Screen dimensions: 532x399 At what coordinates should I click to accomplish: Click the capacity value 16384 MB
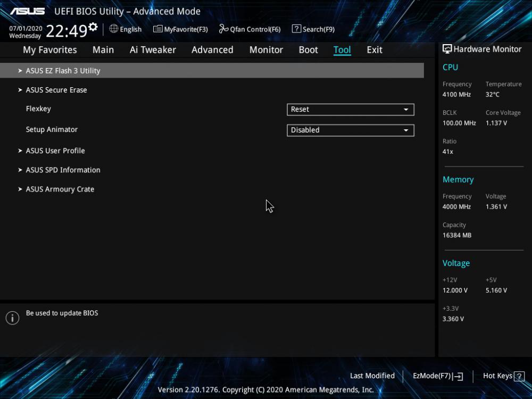(456, 235)
